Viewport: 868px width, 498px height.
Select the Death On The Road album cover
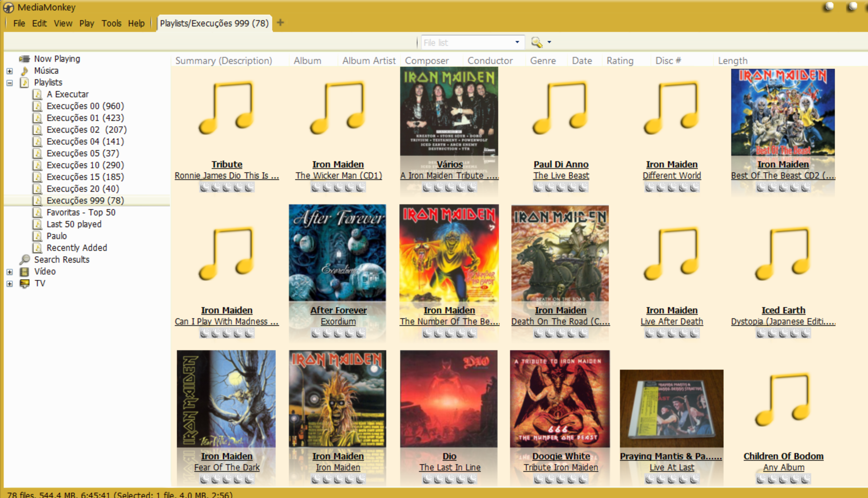tap(560, 254)
